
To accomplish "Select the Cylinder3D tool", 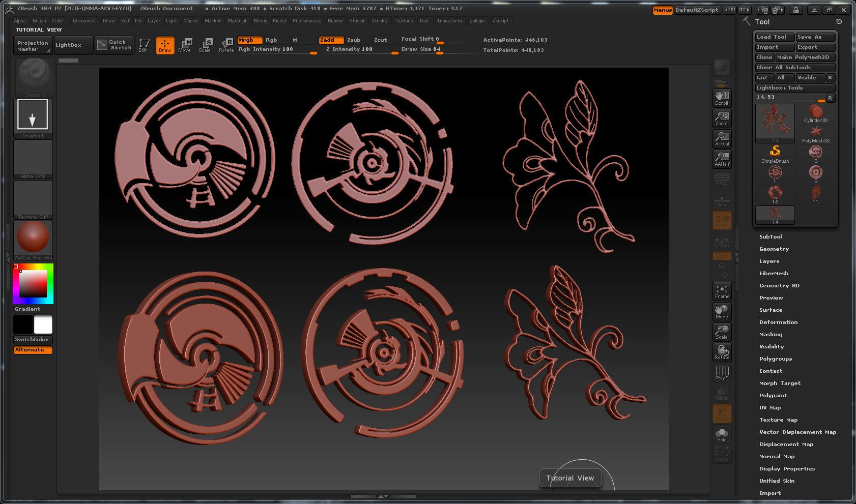I will pos(816,114).
